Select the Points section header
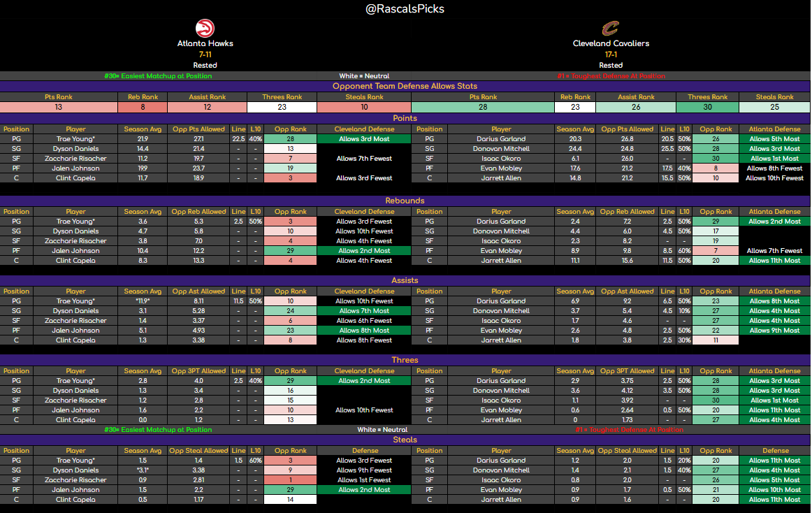 pyautogui.click(x=405, y=118)
